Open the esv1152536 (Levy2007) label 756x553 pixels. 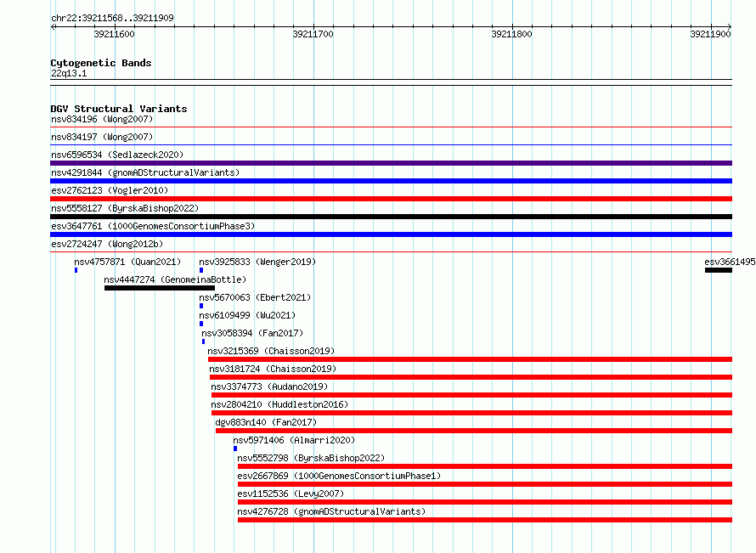291,494
